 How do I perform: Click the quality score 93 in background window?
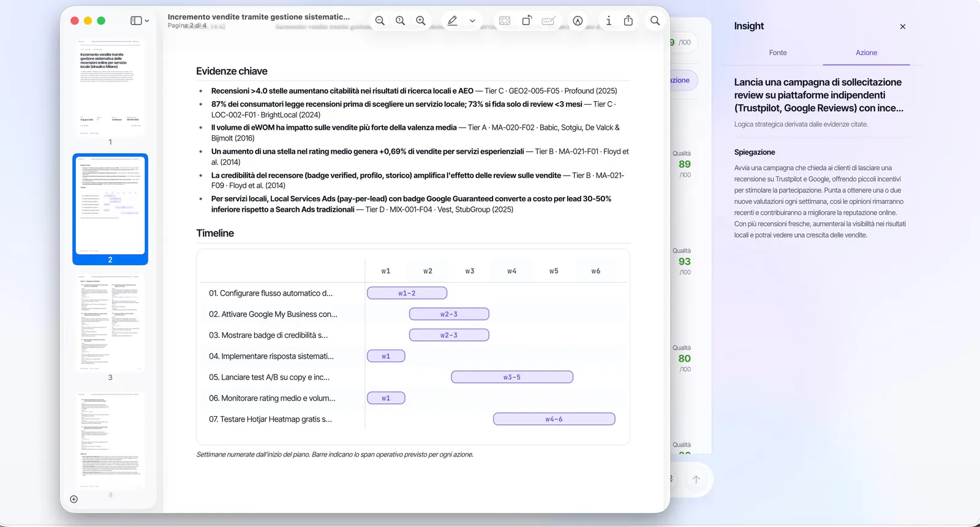(x=685, y=261)
